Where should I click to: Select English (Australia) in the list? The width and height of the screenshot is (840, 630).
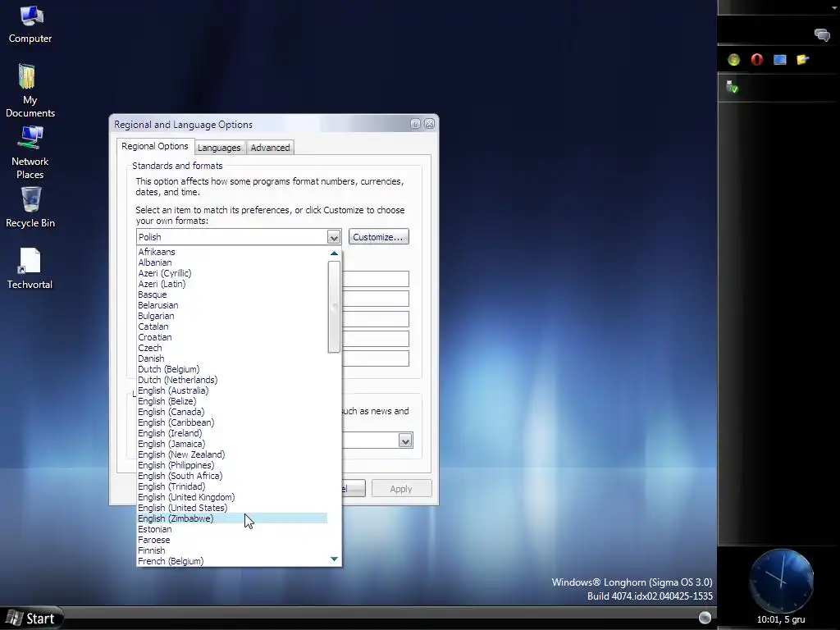tap(232, 390)
